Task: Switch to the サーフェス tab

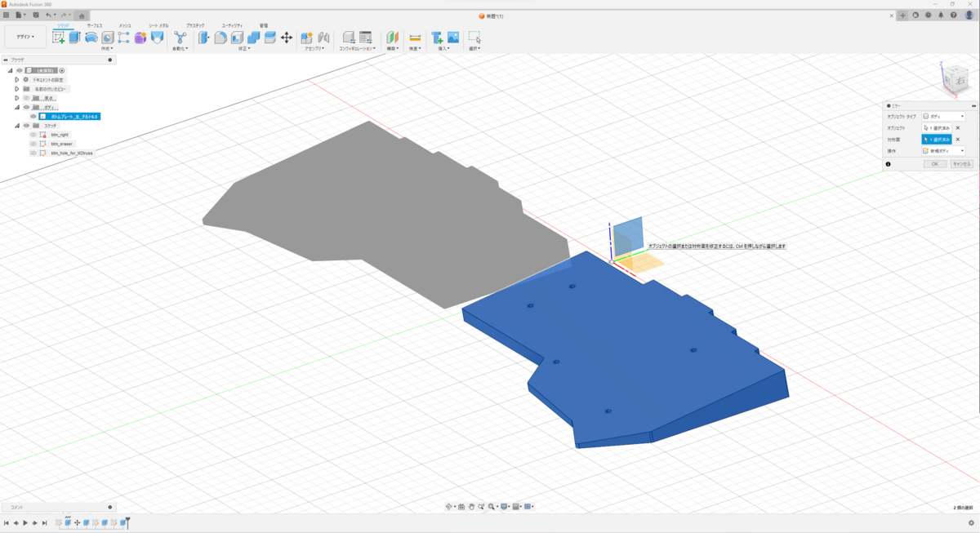Action: (95, 26)
